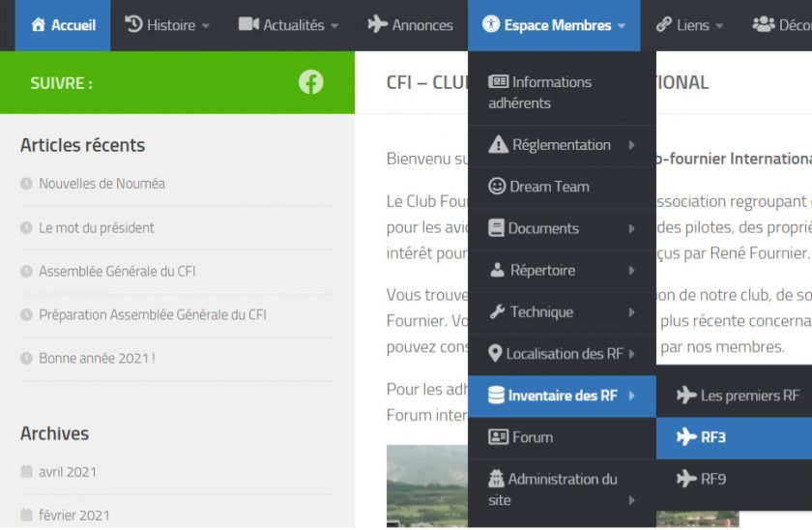812x530 pixels.
Task: Click the wrench icon next to Technique
Action: coord(498,311)
